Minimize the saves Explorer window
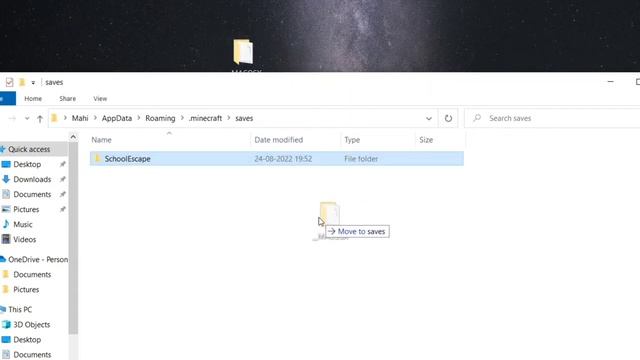The image size is (640, 360). pyautogui.click(x=611, y=82)
